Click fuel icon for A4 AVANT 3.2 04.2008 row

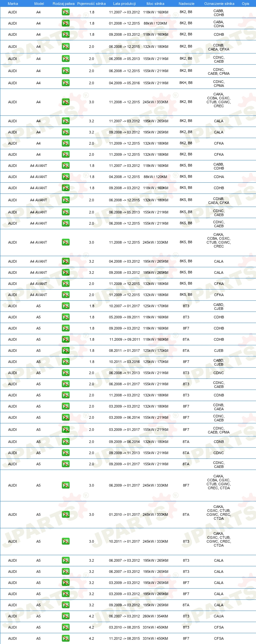65,261
